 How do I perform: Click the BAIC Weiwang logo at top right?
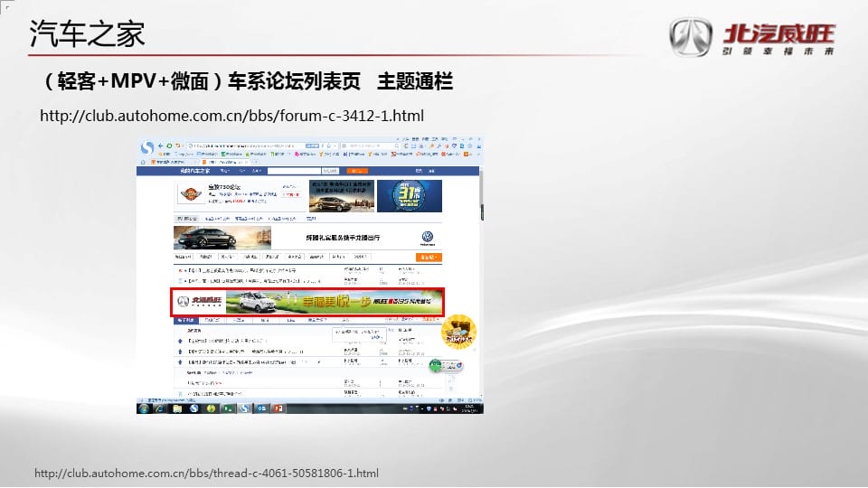click(752, 38)
